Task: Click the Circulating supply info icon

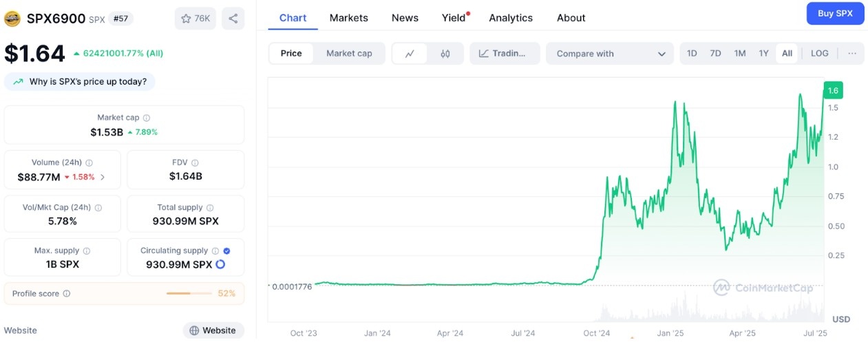Action: pyautogui.click(x=215, y=251)
